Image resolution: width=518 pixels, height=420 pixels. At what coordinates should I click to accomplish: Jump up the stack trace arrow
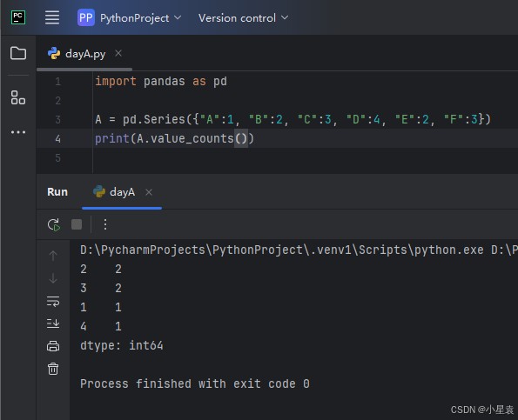[53, 256]
